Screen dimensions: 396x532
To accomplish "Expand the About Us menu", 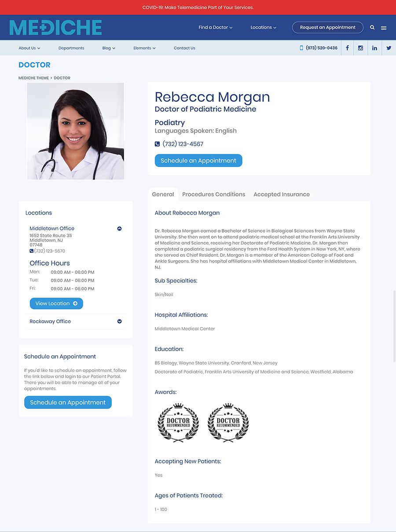I will click(29, 48).
